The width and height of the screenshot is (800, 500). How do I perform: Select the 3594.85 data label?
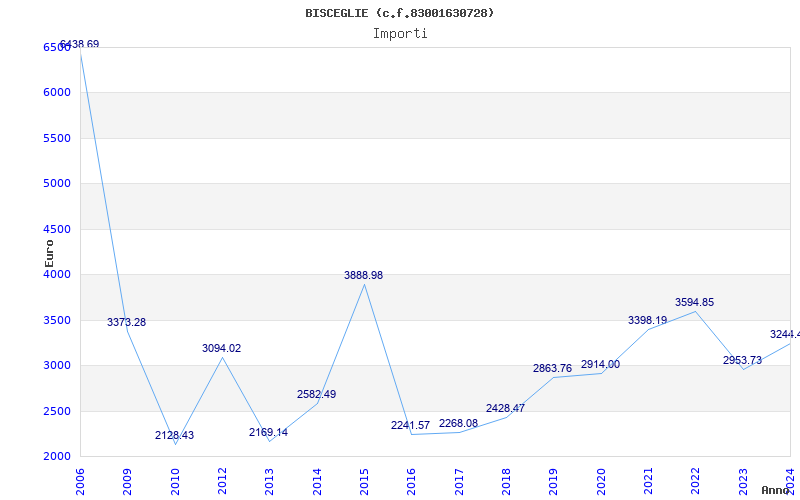tap(694, 303)
